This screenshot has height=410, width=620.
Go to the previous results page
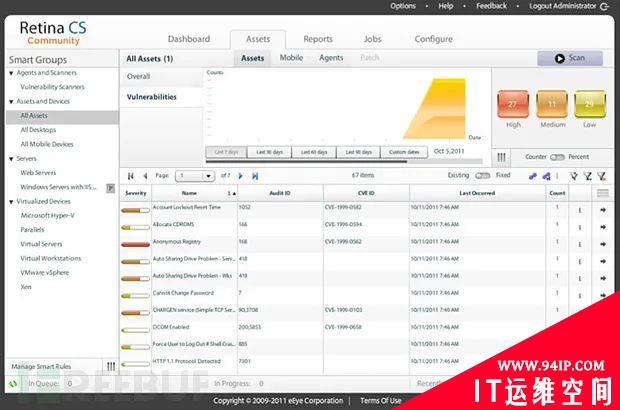point(145,176)
